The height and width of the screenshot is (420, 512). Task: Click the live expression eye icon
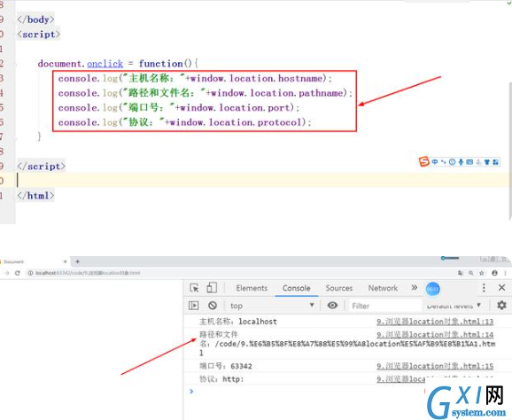pyautogui.click(x=332, y=306)
